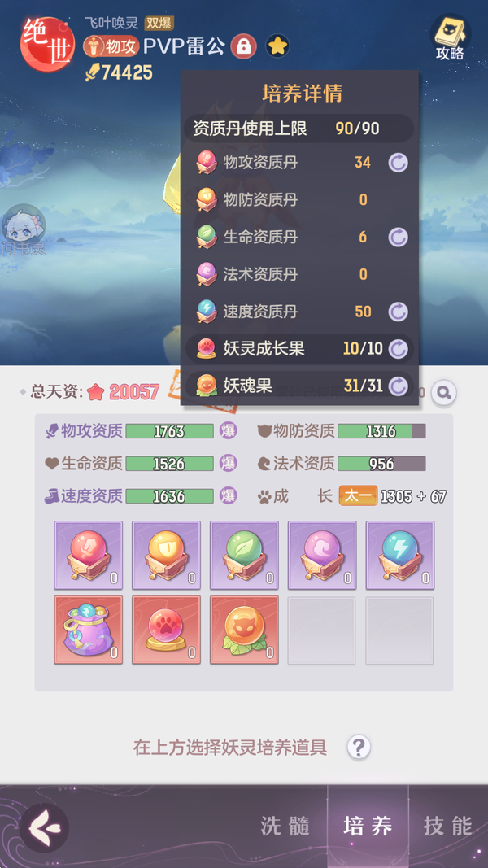Switch to the 技能 tab
The image size is (488, 868).
click(x=448, y=827)
